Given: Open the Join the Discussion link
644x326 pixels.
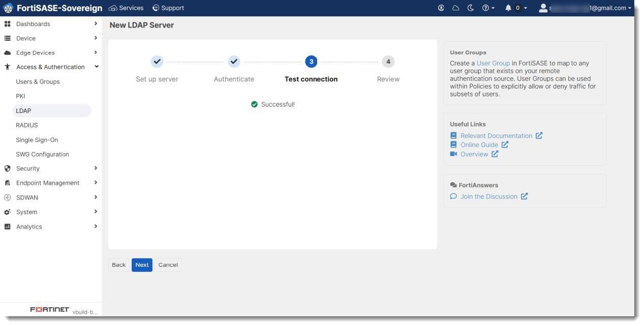Looking at the screenshot, I should [489, 196].
